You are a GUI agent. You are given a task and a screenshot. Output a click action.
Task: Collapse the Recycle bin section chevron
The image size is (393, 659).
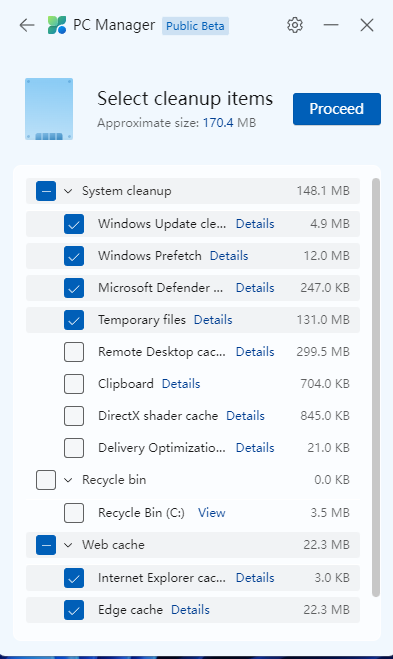68,480
